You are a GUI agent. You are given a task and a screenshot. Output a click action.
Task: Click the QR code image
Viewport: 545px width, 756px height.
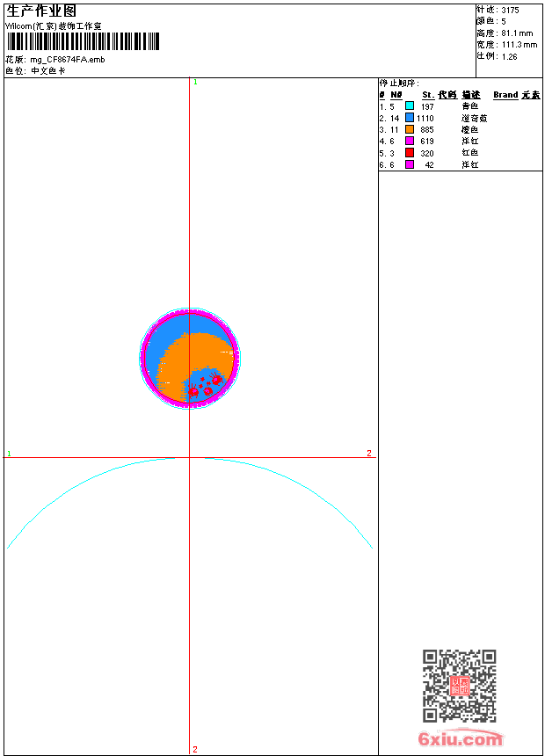coord(459,686)
